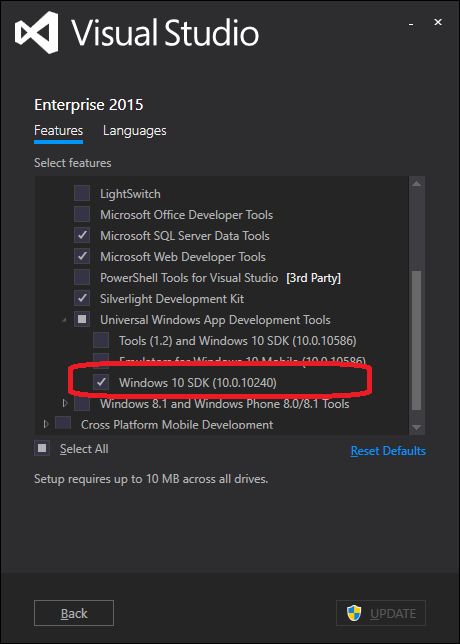Switch to the Languages tab
Viewport: 460px width, 644px height.
coord(135,131)
